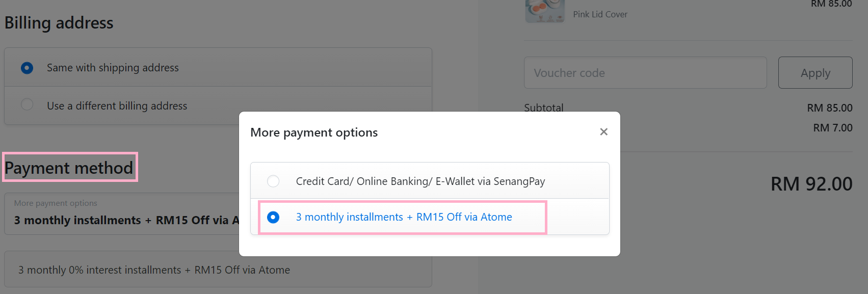
Task: Click the Billing address heading
Action: point(59,23)
